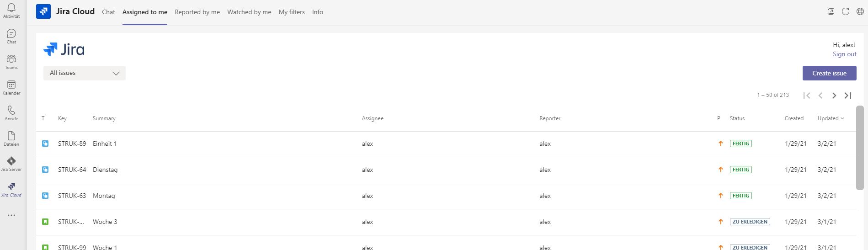868x250 pixels.
Task: Expand the All issues filter dropdown
Action: (x=85, y=73)
